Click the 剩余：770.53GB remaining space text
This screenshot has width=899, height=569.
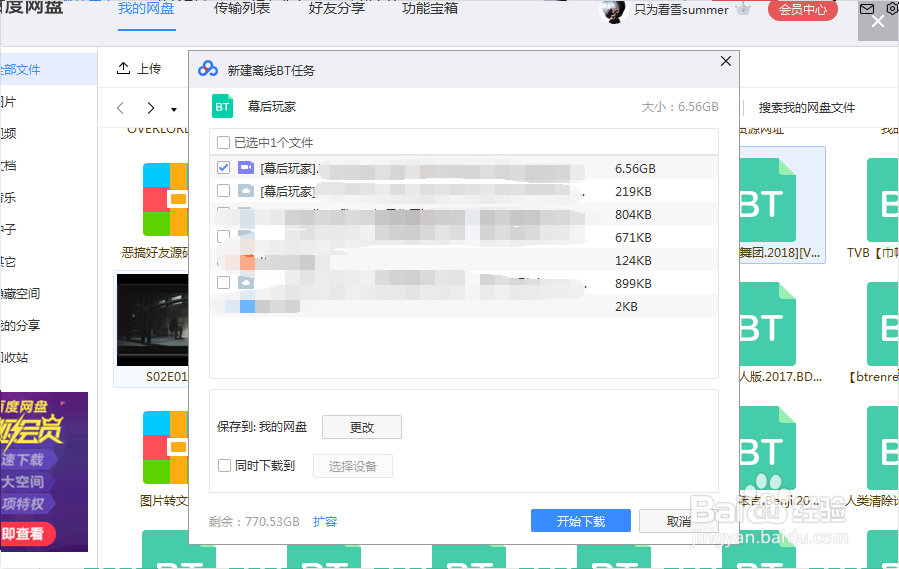pyautogui.click(x=254, y=521)
